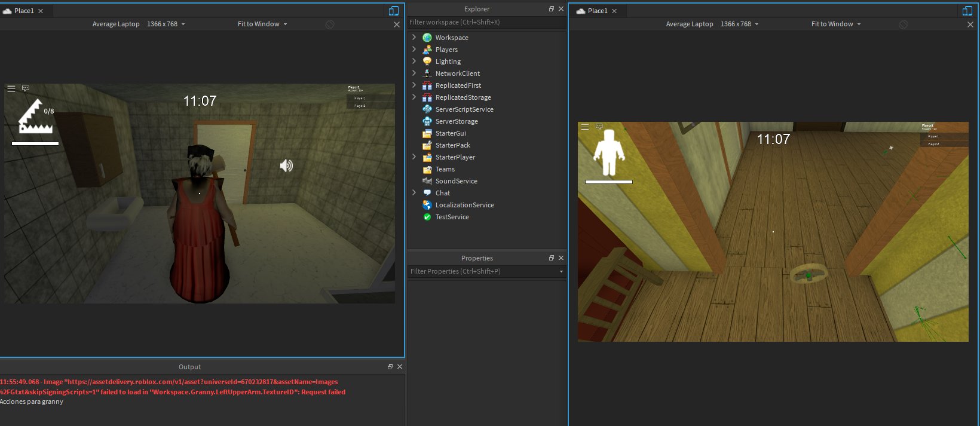Open Average Laptop device dropdown in right window
Image resolution: width=980 pixels, height=426 pixels.
[x=712, y=24]
